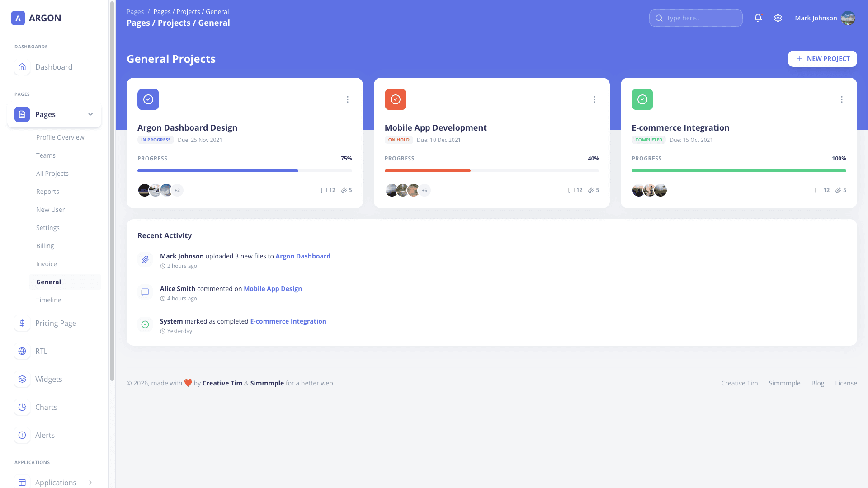Collapse the Pages submenu chevron
Image resolution: width=868 pixels, height=488 pixels.
90,114
